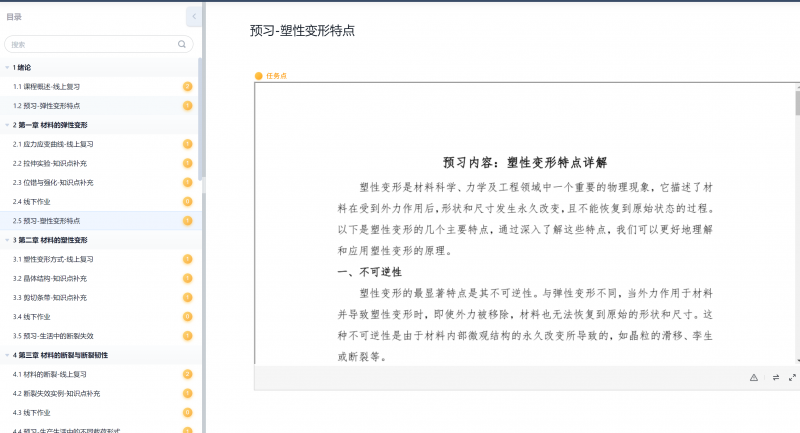Image resolution: width=800 pixels, height=433 pixels.
Task: Click orange badge beside 3.3 剪切条带-知识点补充
Action: point(187,297)
